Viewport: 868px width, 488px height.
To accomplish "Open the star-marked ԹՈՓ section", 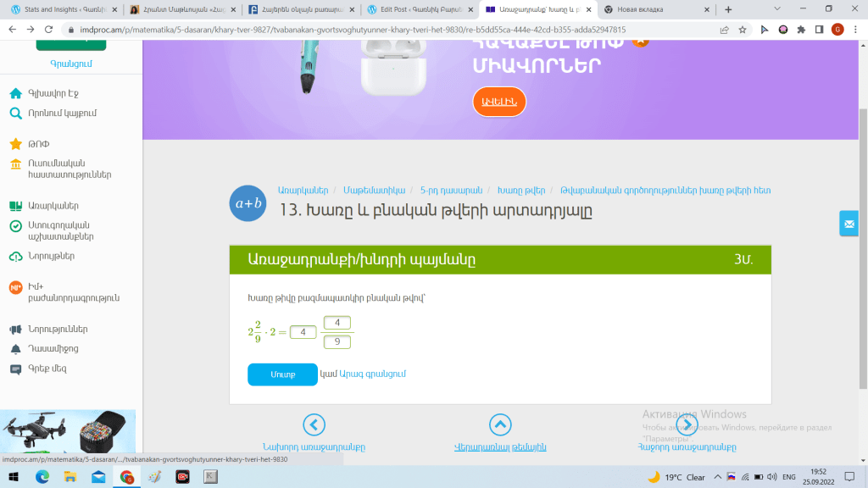I will pyautogui.click(x=15, y=144).
